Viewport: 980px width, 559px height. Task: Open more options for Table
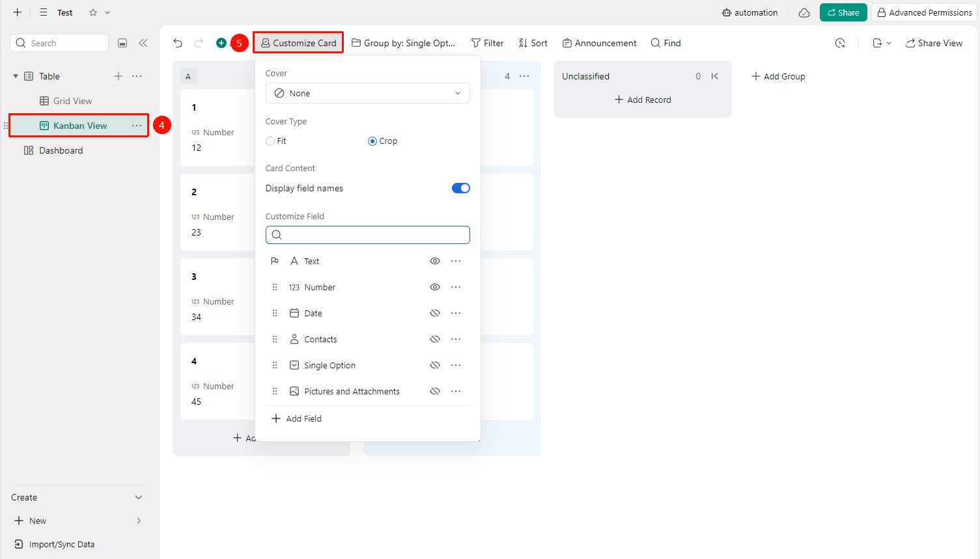point(137,76)
